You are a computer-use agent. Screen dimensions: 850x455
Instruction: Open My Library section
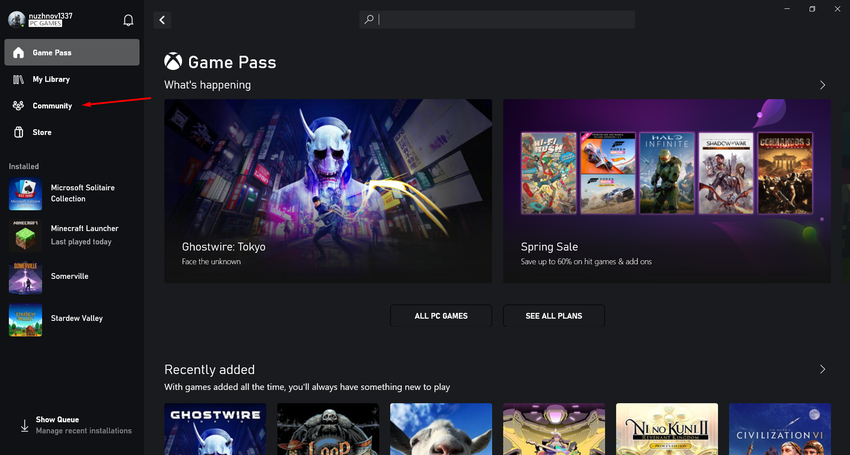pos(71,79)
